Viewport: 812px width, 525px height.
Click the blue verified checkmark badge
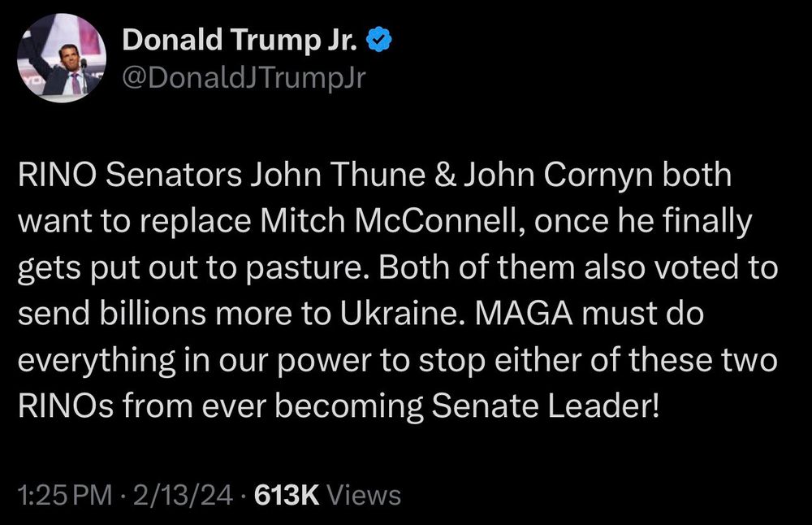[x=378, y=37]
